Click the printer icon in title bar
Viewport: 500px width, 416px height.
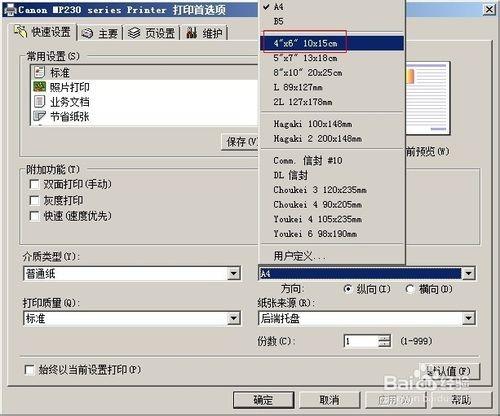pyautogui.click(x=11, y=10)
